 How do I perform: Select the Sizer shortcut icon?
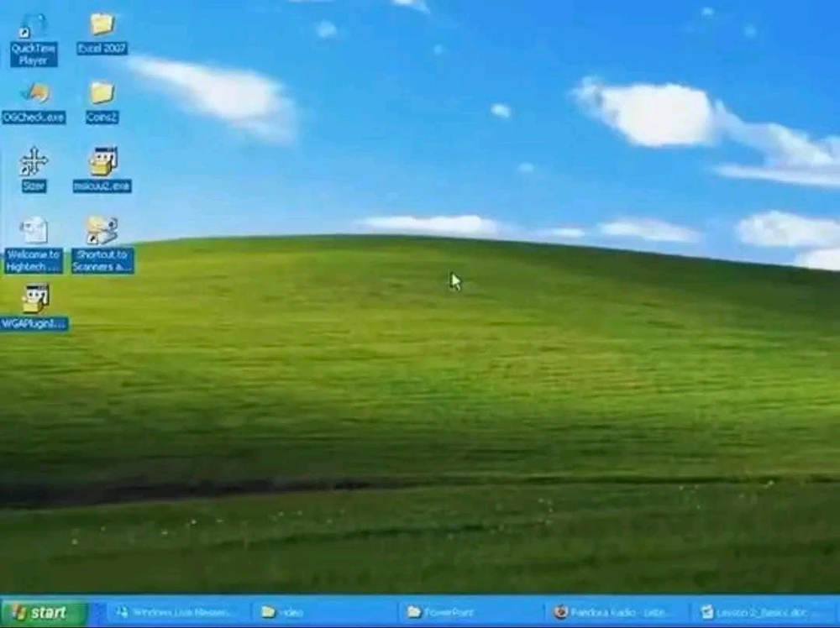(x=34, y=161)
